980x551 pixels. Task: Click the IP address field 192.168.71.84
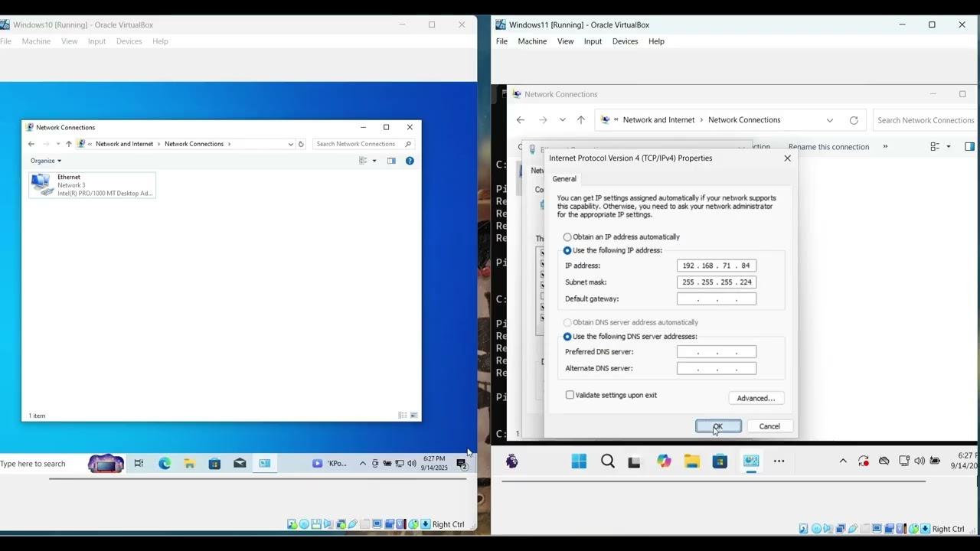click(717, 266)
